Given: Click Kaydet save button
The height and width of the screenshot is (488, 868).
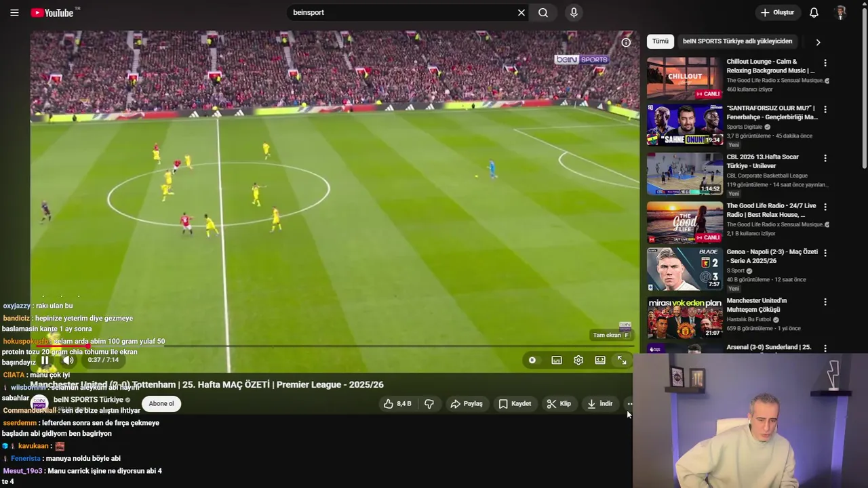Looking at the screenshot, I should pos(515,403).
